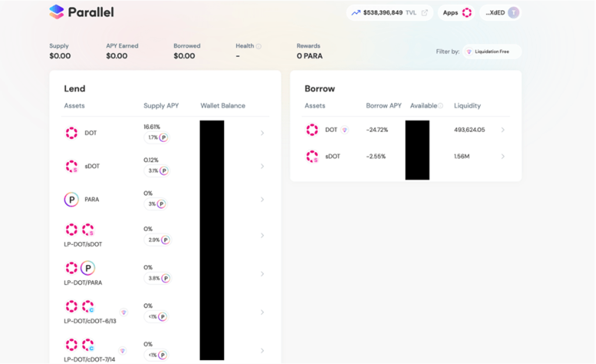Click the Polkadot network icon beside Apps
Image resolution: width=596 pixels, height=364 pixels.
coord(467,13)
